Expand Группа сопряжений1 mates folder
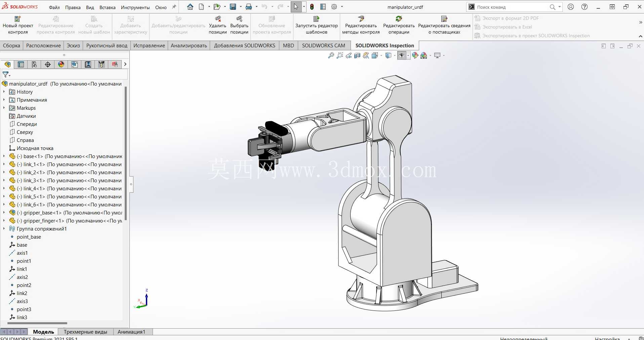This screenshot has width=644, height=340. click(4, 229)
